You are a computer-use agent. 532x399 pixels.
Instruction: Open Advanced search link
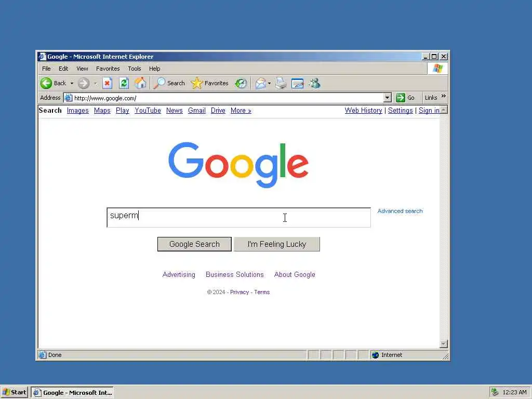tap(400, 211)
